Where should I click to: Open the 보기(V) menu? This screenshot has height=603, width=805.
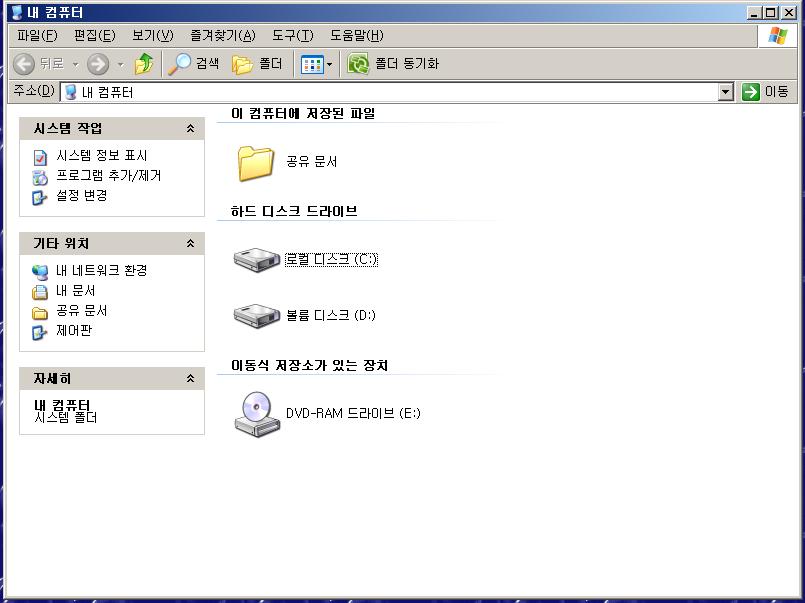(152, 35)
